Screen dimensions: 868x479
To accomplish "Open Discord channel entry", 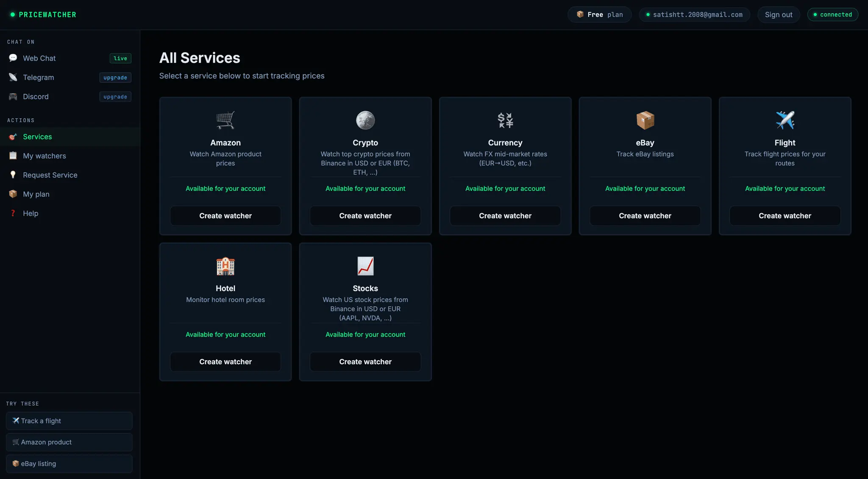I will pos(70,97).
